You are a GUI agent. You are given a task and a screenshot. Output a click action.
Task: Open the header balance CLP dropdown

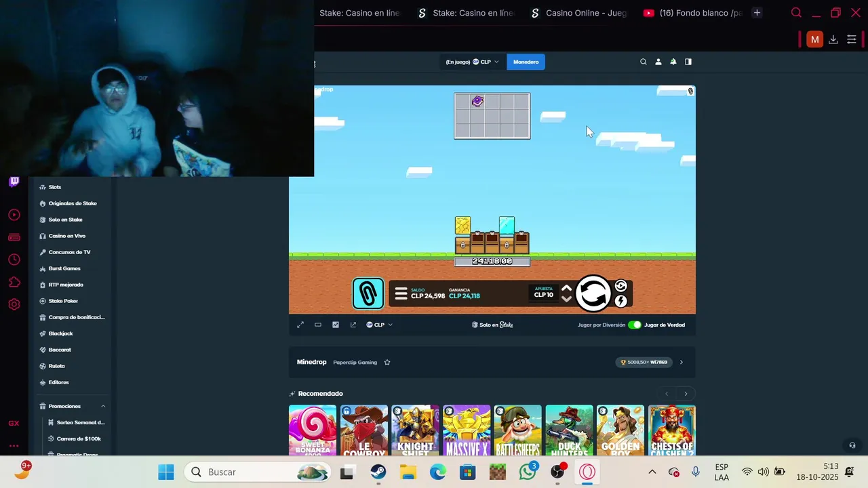coord(472,62)
